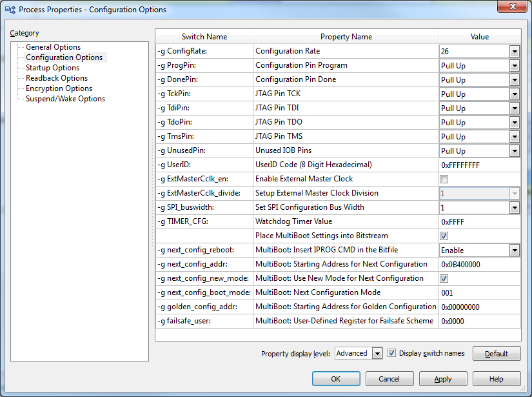Open the SPI Configuration Bus Width dropdown
The width and height of the screenshot is (532, 397).
515,207
